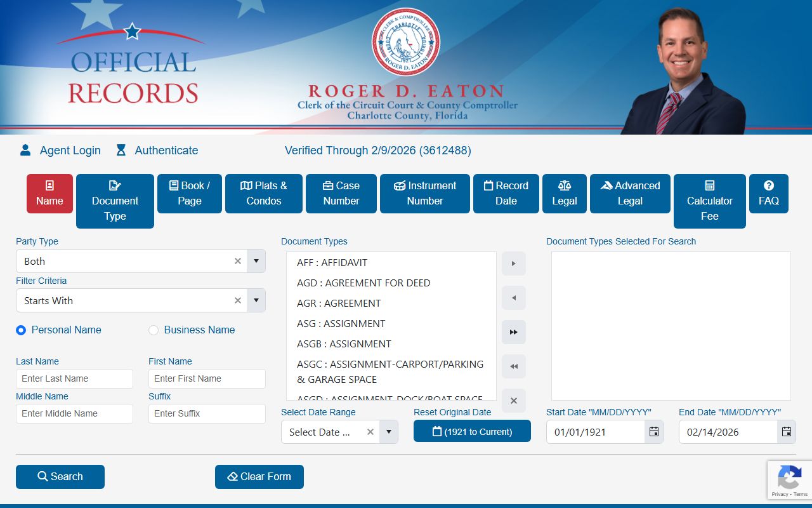Image resolution: width=812 pixels, height=508 pixels.
Task: Open the Name search tab
Action: [x=49, y=194]
